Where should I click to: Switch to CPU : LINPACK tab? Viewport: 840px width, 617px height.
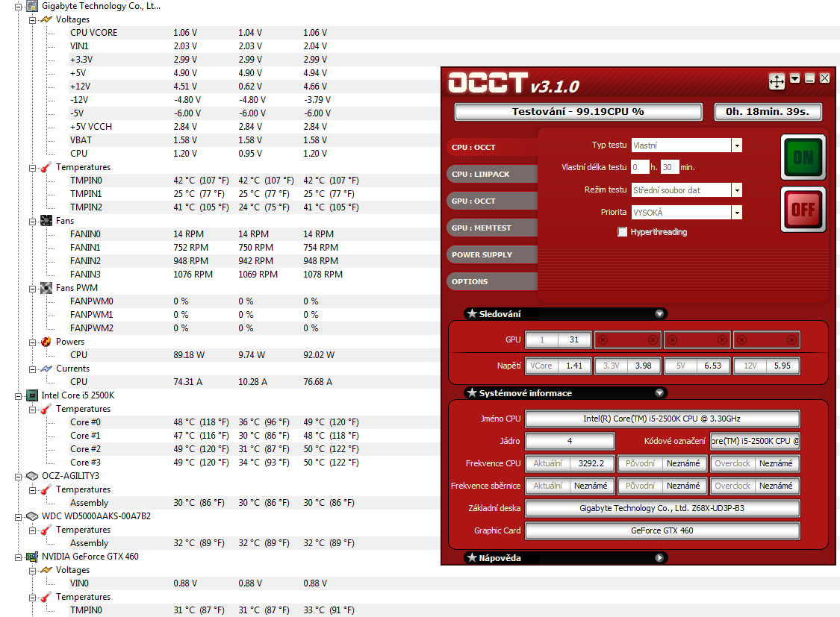(x=491, y=174)
